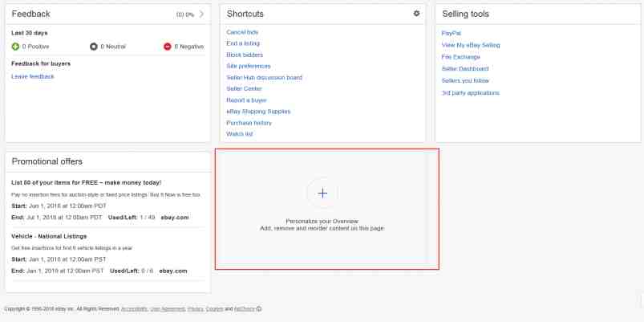The height and width of the screenshot is (322, 644).
Task: Open Leave feedback link
Action: point(32,76)
